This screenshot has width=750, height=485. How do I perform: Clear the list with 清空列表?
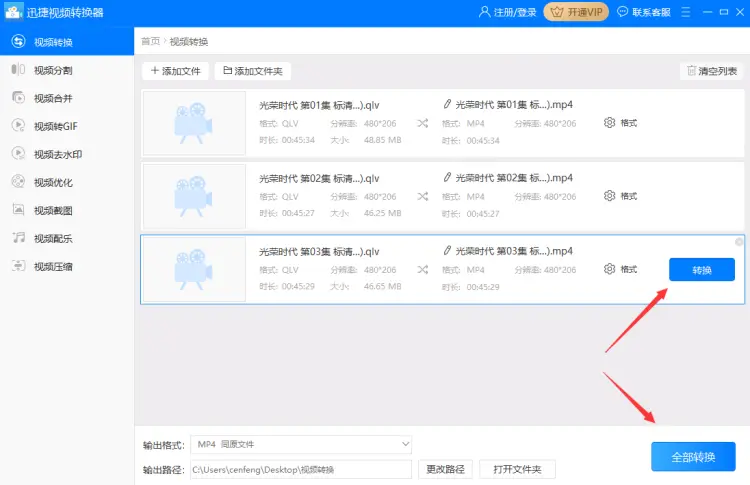pyautogui.click(x=711, y=71)
